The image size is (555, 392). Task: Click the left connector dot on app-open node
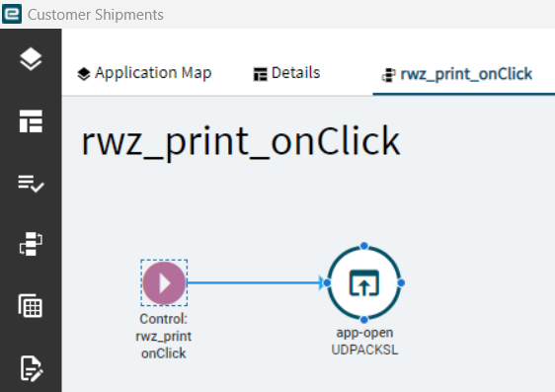[327, 282]
